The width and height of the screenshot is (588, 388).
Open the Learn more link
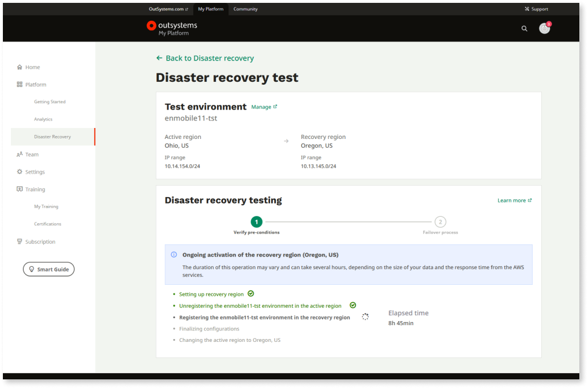click(514, 201)
